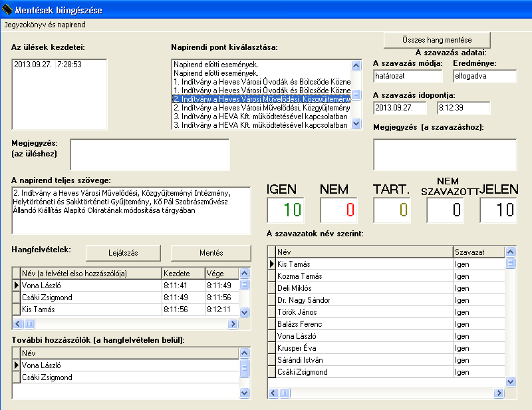Select the unhighlighted 2. Indítvány Művelődési agenda row
Screen dimensions: 532x410
261,108
